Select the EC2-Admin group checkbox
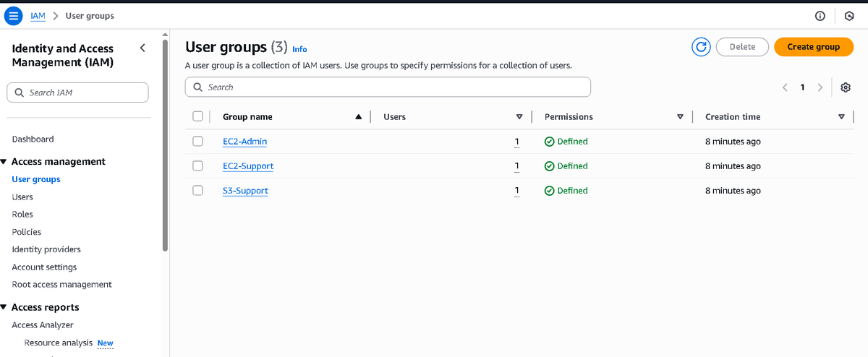This screenshot has width=868, height=357. click(198, 142)
